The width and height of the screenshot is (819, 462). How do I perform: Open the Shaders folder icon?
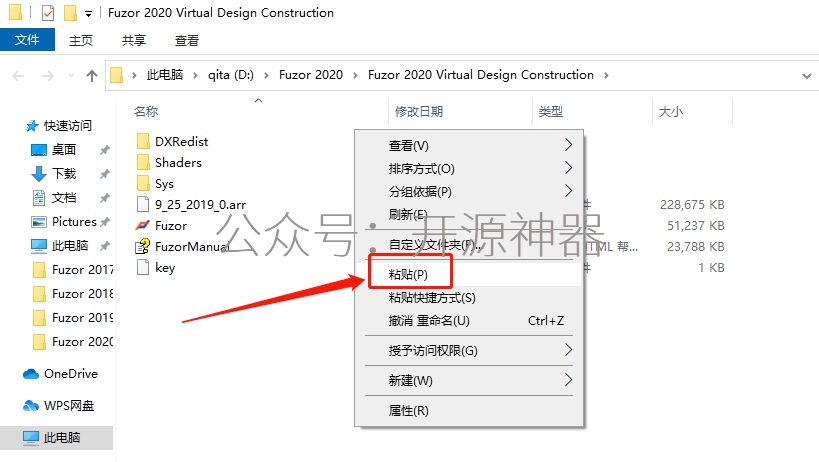click(143, 162)
